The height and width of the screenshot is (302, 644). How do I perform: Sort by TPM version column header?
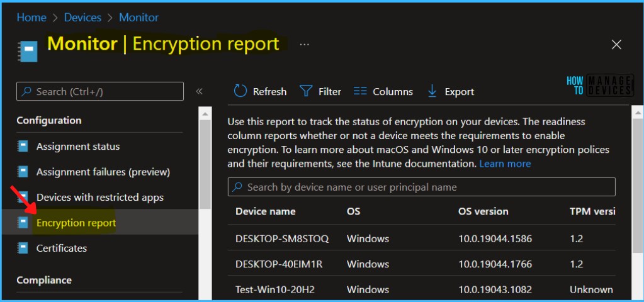(592, 211)
